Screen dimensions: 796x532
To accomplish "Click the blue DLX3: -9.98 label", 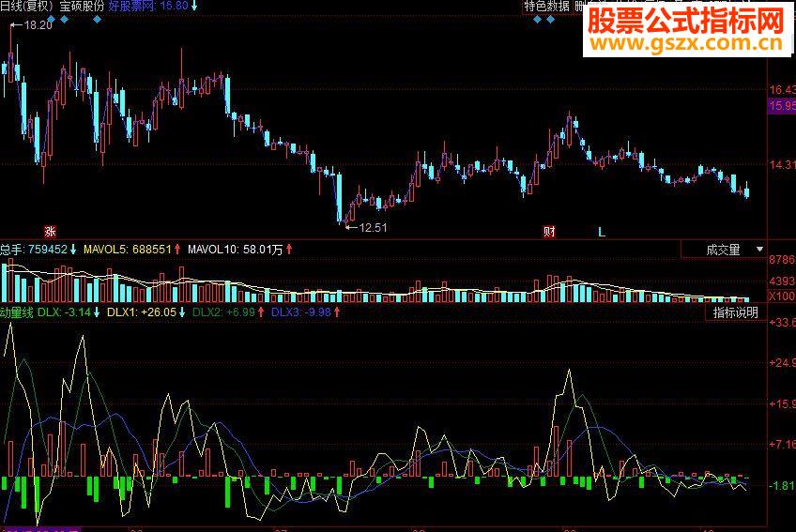I will click(301, 312).
